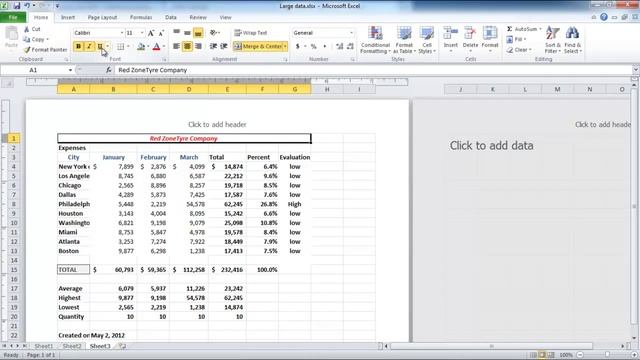
Task: Decrease Decimal places
Action: coord(350,47)
